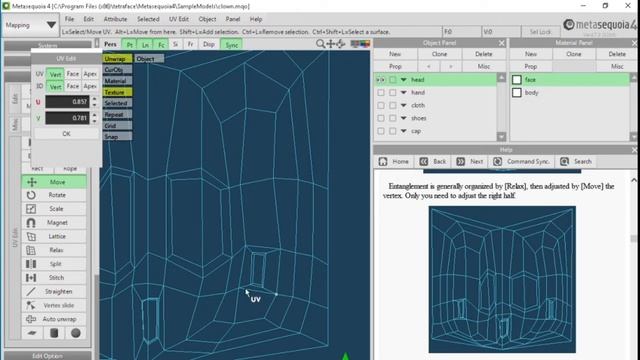Expand the cloth object triangle
This screenshot has width=640, height=360.
[404, 105]
